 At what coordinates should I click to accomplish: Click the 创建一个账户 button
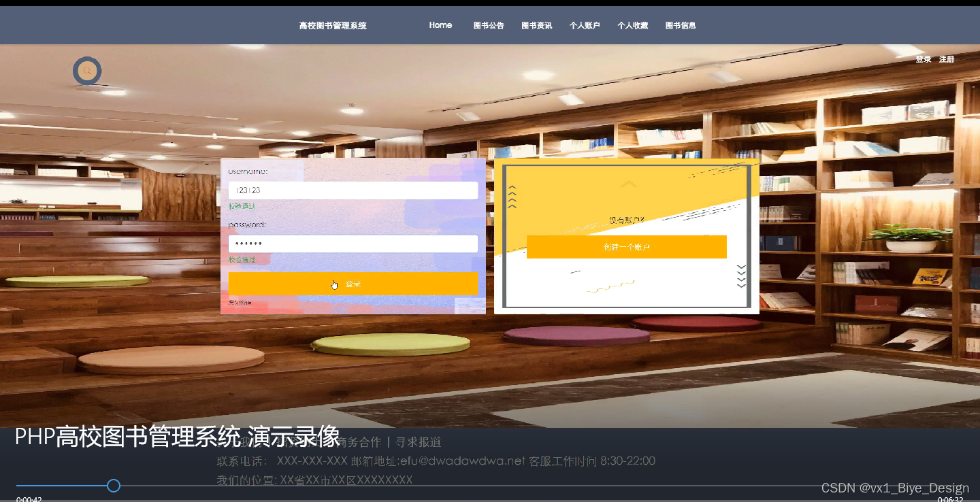627,247
